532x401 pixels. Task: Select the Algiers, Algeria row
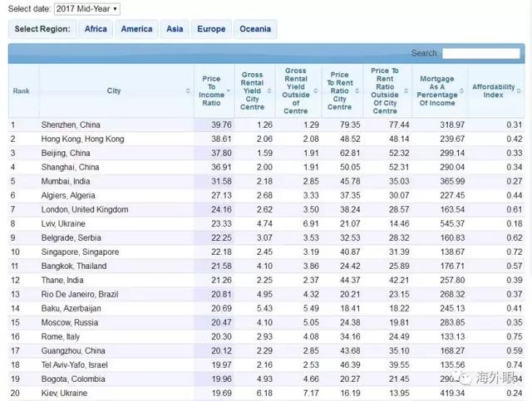[x=266, y=195]
